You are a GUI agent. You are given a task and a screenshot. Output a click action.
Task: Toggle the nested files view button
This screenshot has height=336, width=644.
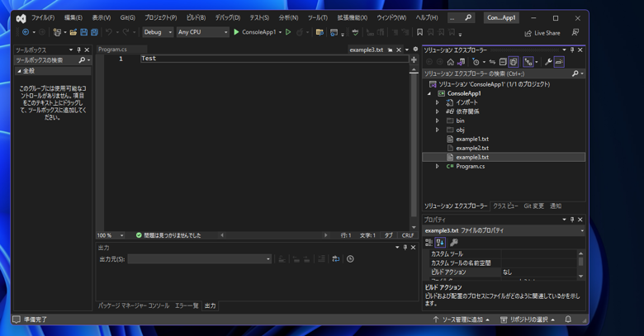coord(528,62)
